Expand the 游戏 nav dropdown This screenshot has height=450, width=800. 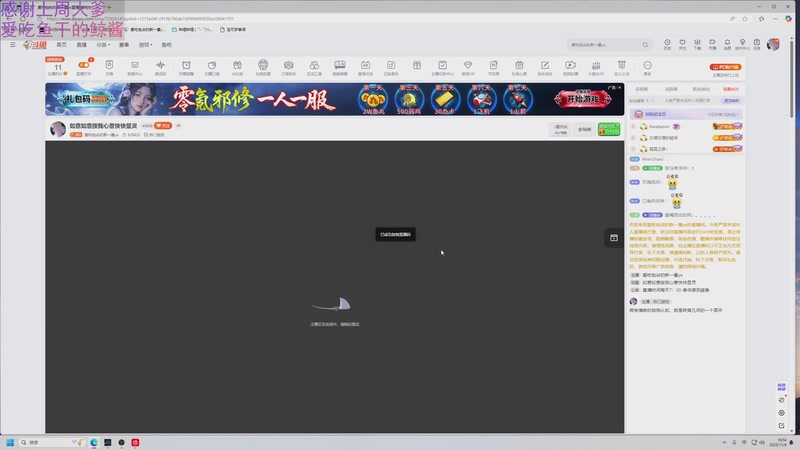click(145, 45)
